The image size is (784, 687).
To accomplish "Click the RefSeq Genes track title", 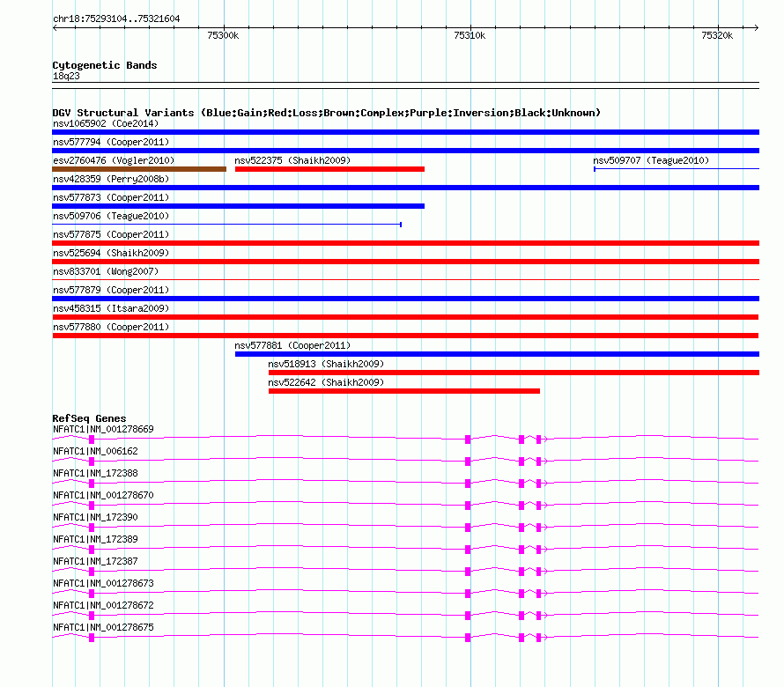I will 89,418.
